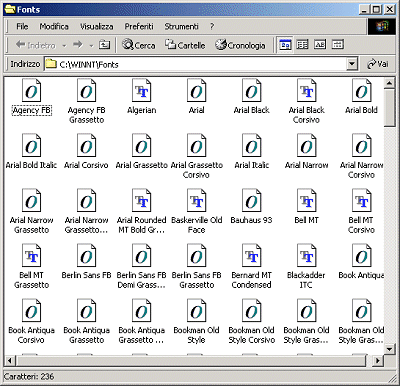Open the Back button history dropdown
This screenshot has height=386, width=400.
coord(64,45)
